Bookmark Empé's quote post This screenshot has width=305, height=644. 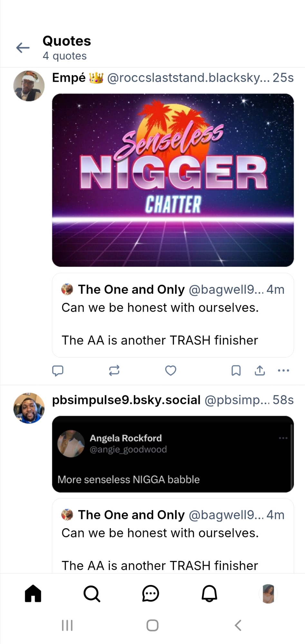pyautogui.click(x=236, y=371)
